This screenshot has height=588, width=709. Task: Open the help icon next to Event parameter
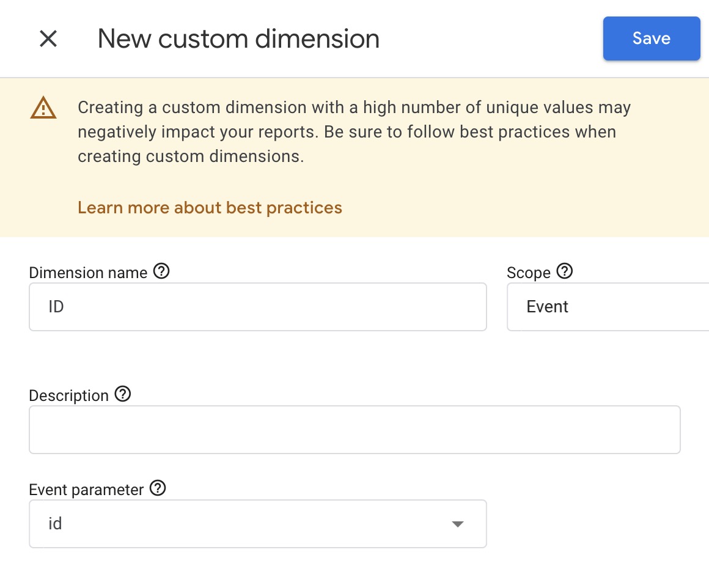tap(158, 488)
